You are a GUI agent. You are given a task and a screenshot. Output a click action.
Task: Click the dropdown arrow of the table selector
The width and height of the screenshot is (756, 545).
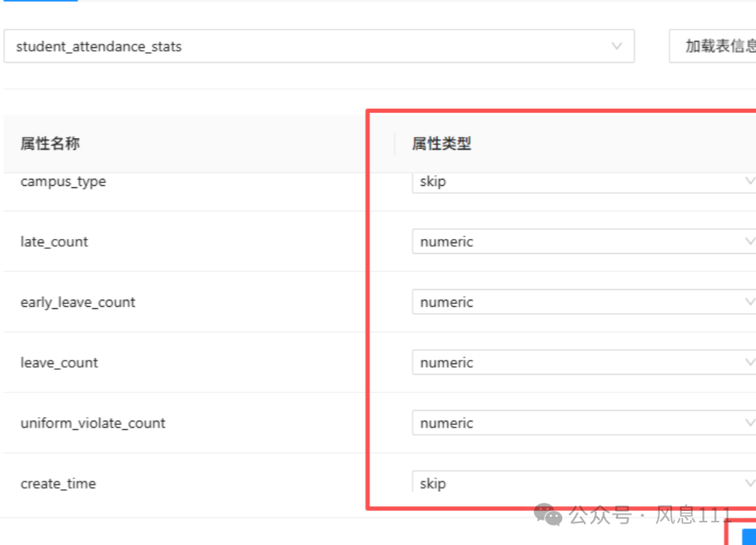click(x=616, y=46)
